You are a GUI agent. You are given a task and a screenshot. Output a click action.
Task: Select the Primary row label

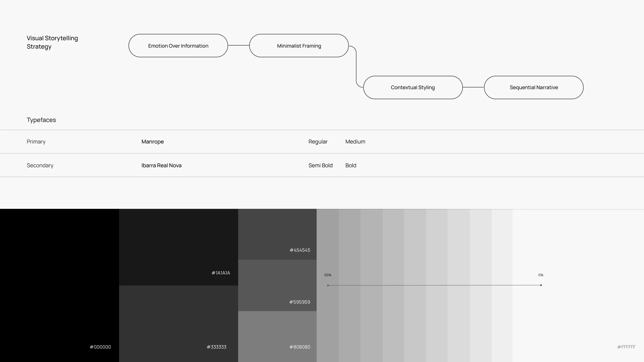tap(36, 141)
